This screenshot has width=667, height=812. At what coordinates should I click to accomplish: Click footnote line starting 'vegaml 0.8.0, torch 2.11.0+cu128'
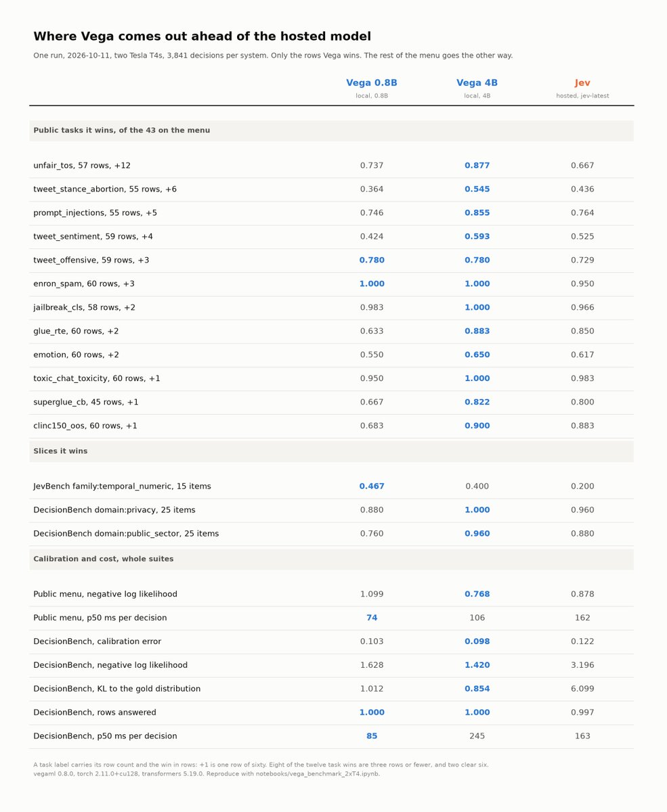pyautogui.click(x=207, y=774)
